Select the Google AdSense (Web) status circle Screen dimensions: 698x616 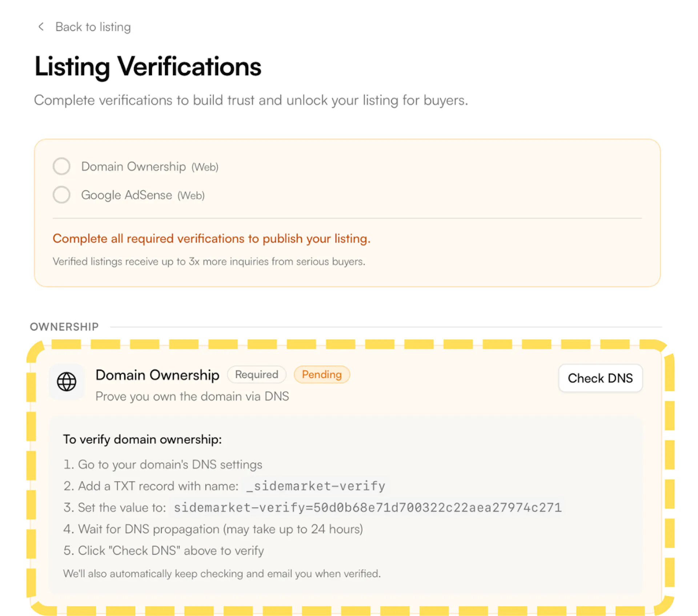(x=61, y=195)
